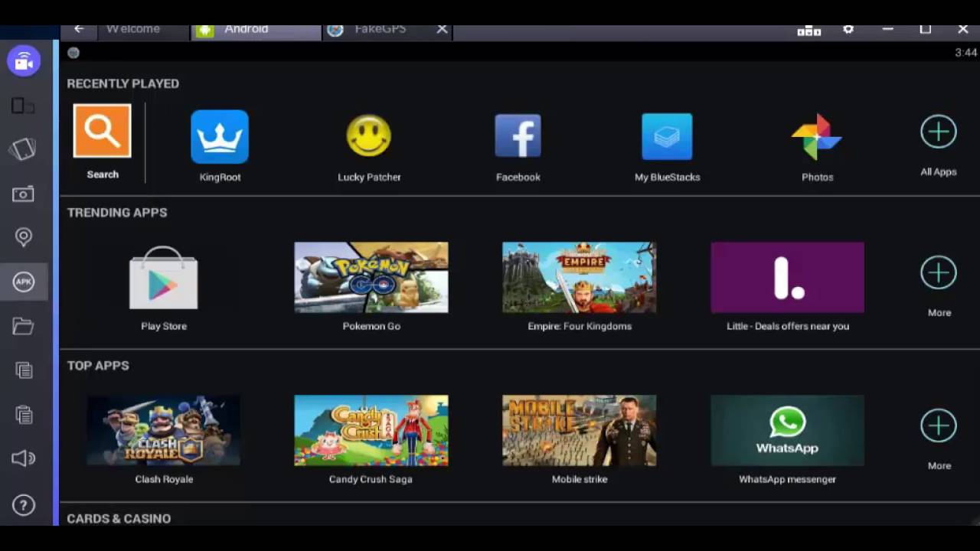Click the rotate screen sidebar icon
This screenshot has height=551, width=980.
[x=23, y=106]
